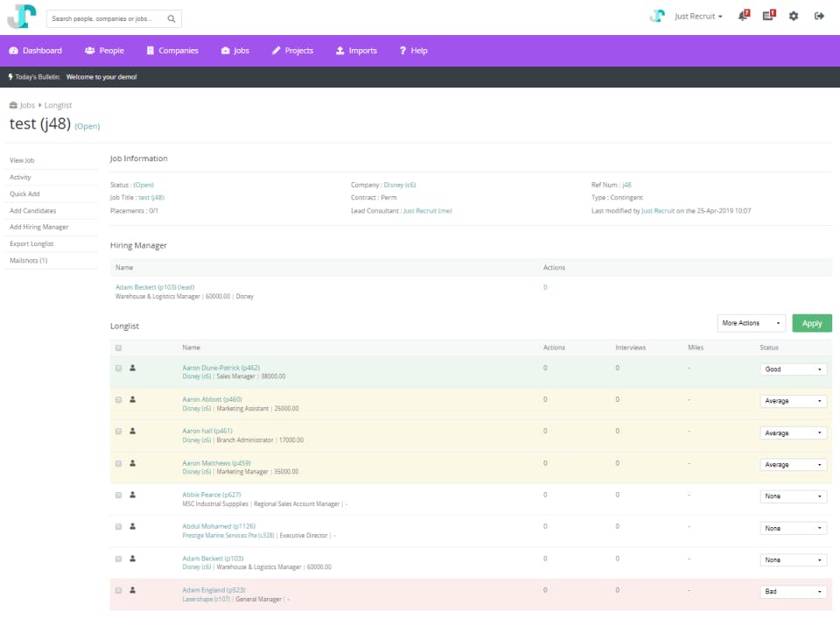Expand the Good status dropdown
Image resolution: width=840 pixels, height=619 pixels.
793,369
